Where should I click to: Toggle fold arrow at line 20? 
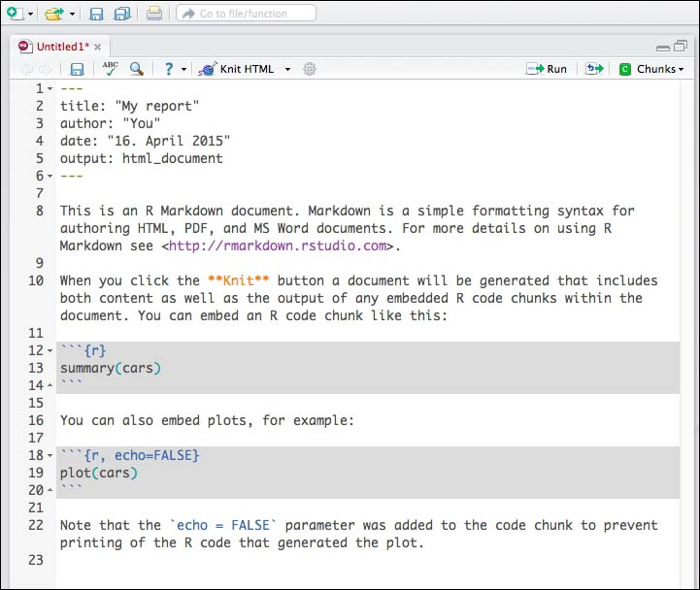[x=50, y=490]
